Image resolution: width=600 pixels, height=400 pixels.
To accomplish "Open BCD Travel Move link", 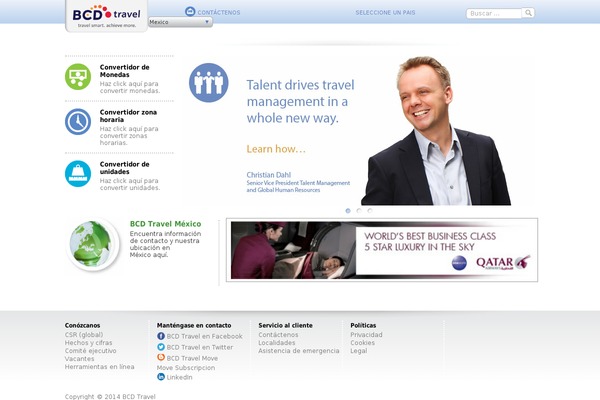I will pos(192,358).
